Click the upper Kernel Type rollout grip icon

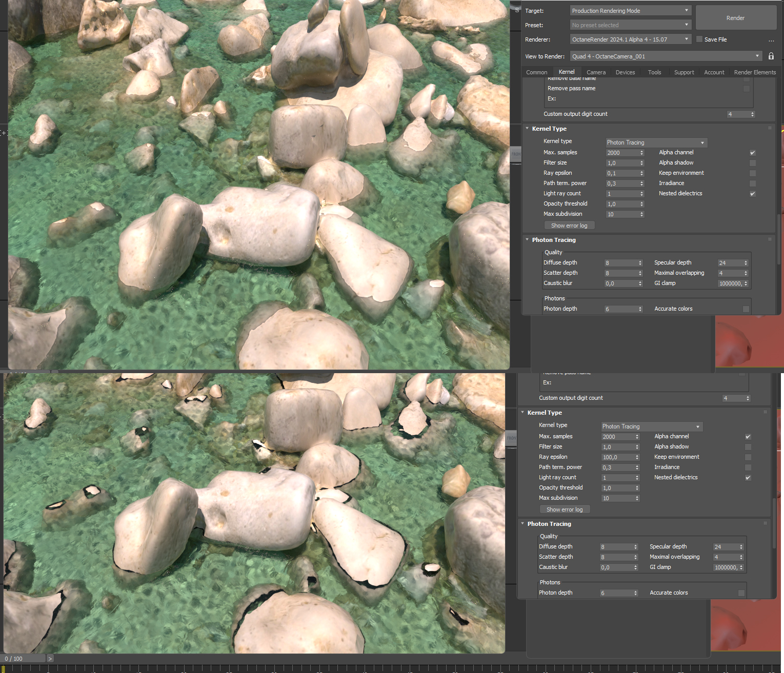pos(770,128)
